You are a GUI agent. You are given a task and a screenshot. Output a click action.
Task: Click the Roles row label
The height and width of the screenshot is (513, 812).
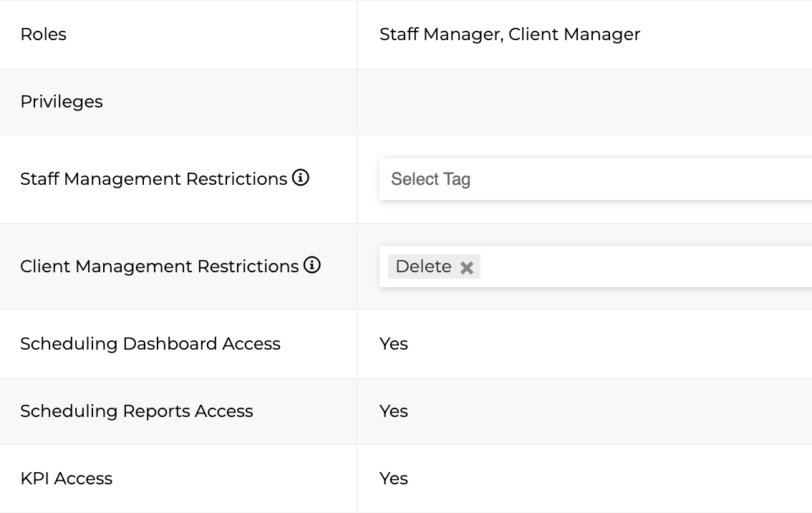43,34
